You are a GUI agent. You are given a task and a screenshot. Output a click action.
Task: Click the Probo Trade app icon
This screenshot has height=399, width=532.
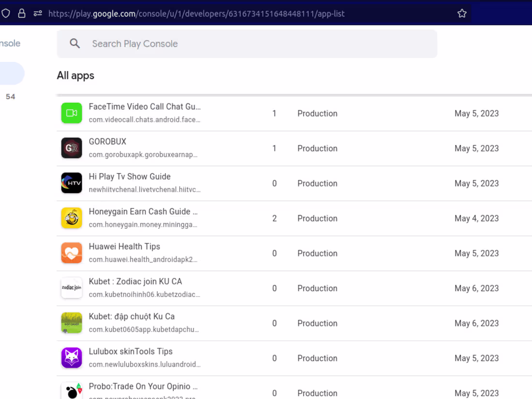tap(72, 389)
